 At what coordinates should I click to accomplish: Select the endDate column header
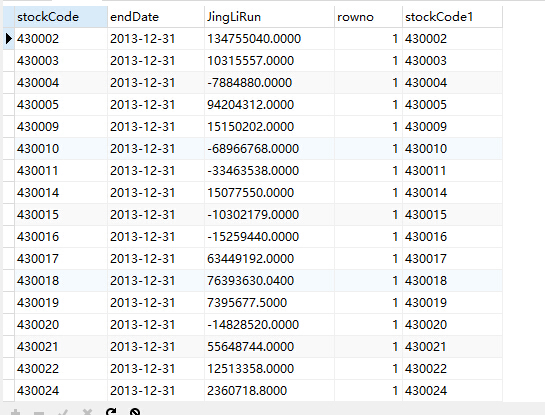click(156, 17)
